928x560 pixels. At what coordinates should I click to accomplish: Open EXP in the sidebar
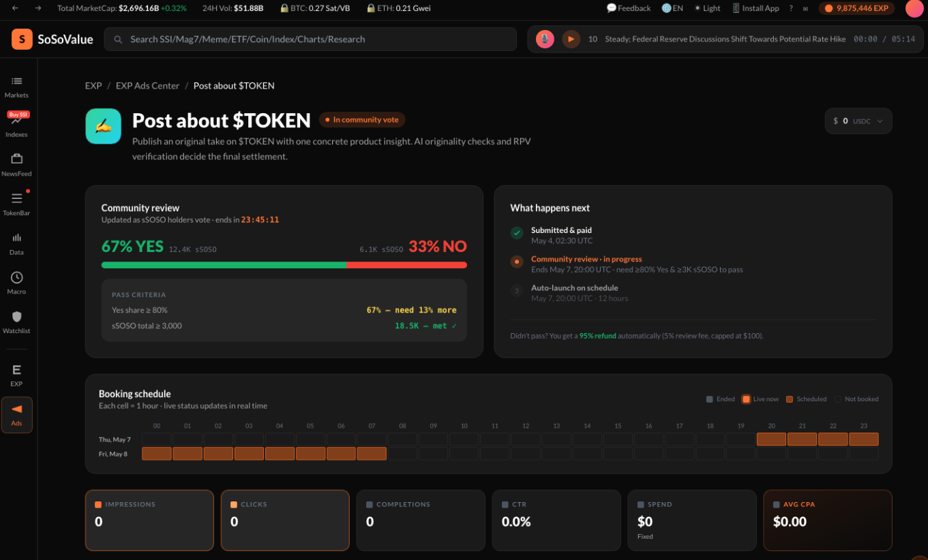[16, 375]
